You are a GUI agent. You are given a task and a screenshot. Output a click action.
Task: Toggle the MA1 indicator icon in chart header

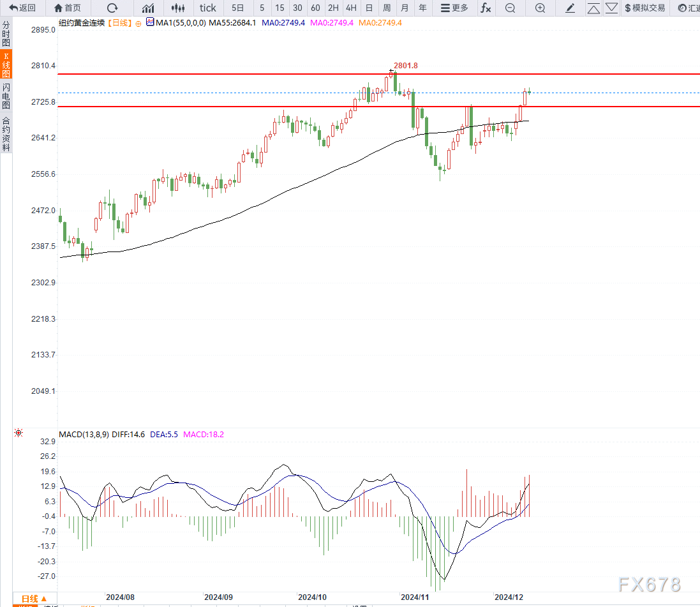tap(150, 22)
